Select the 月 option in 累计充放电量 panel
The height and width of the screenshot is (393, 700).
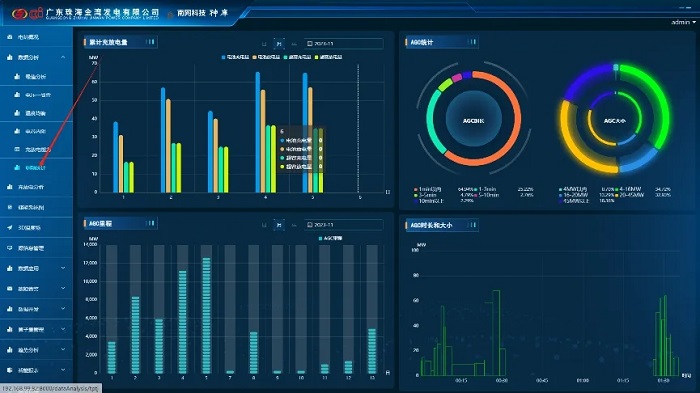(x=279, y=44)
